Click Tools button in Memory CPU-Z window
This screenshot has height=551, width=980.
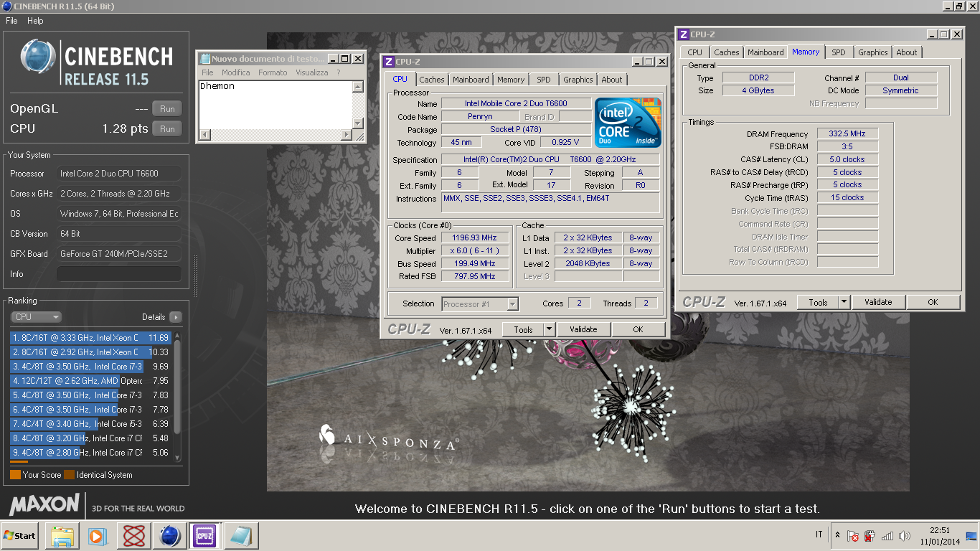point(818,302)
